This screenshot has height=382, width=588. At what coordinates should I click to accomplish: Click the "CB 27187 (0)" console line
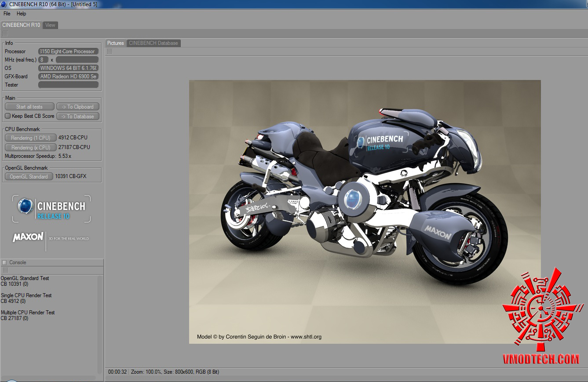point(15,318)
